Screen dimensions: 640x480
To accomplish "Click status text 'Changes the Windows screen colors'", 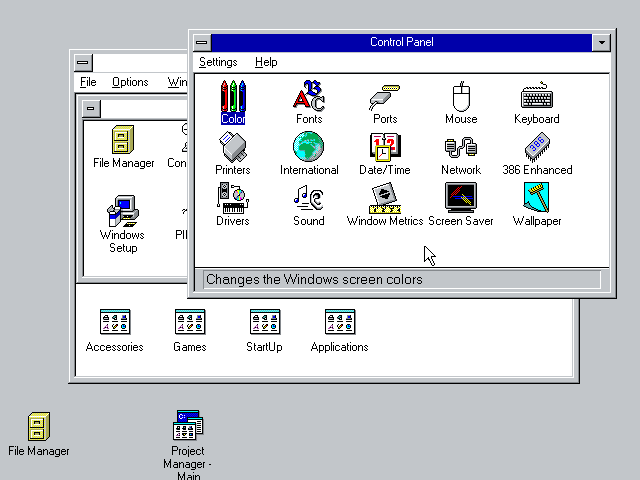I will point(314,280).
